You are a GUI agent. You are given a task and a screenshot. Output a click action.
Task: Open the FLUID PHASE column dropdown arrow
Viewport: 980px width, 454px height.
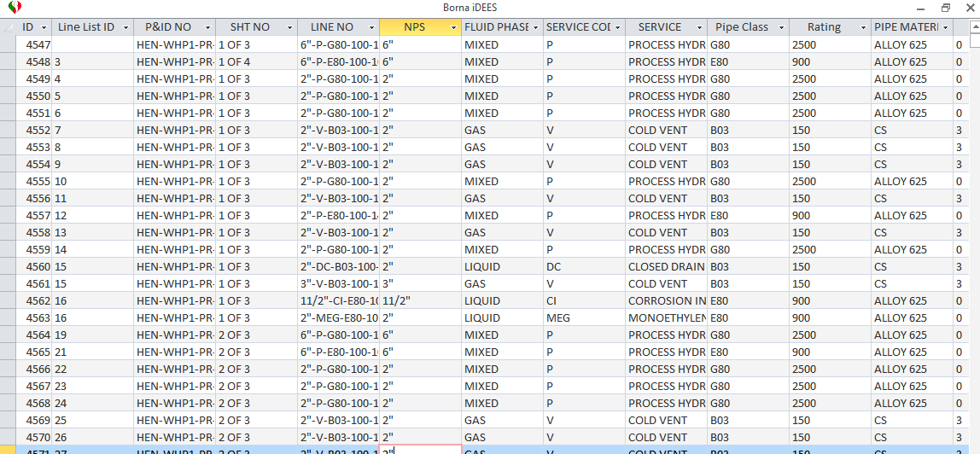tap(535, 27)
